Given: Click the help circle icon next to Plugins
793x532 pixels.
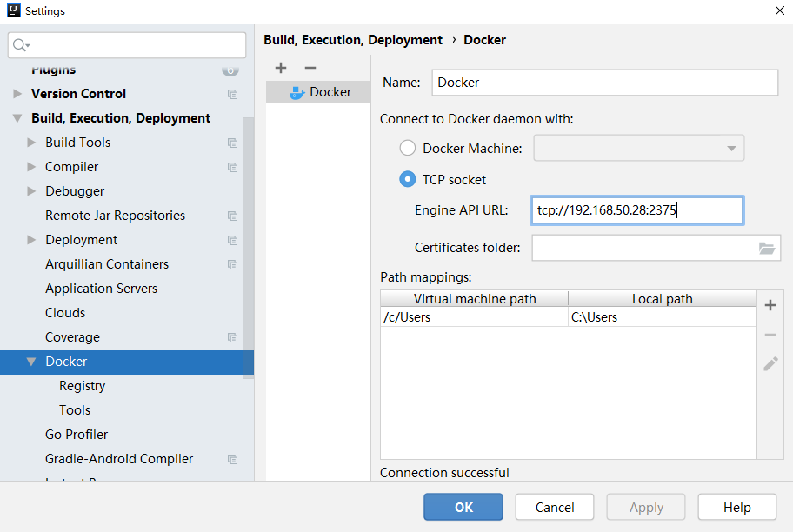Looking at the screenshot, I should [230, 70].
